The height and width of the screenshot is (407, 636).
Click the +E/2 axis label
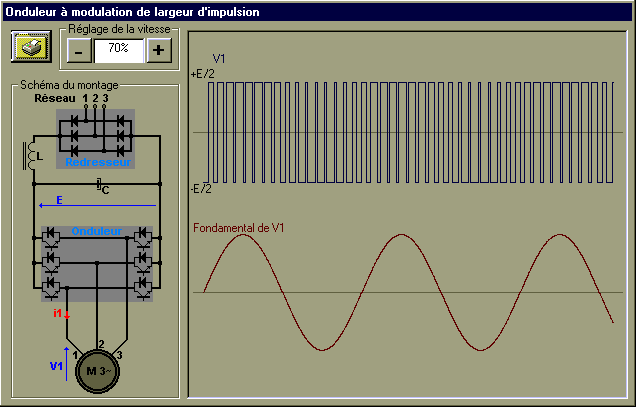[202, 74]
